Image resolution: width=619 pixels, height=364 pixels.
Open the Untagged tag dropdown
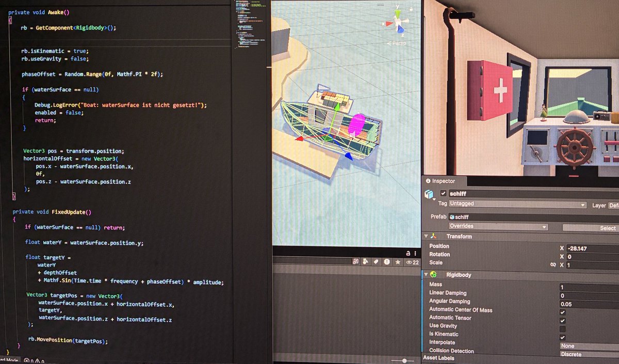tap(518, 205)
